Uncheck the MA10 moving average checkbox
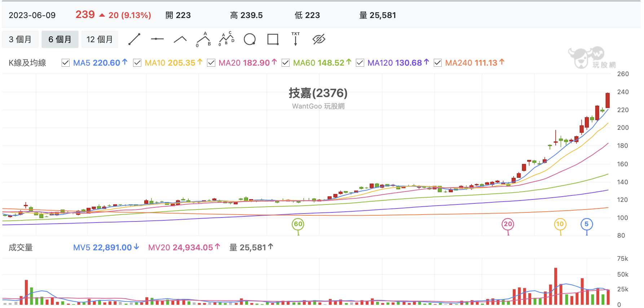 (137, 63)
